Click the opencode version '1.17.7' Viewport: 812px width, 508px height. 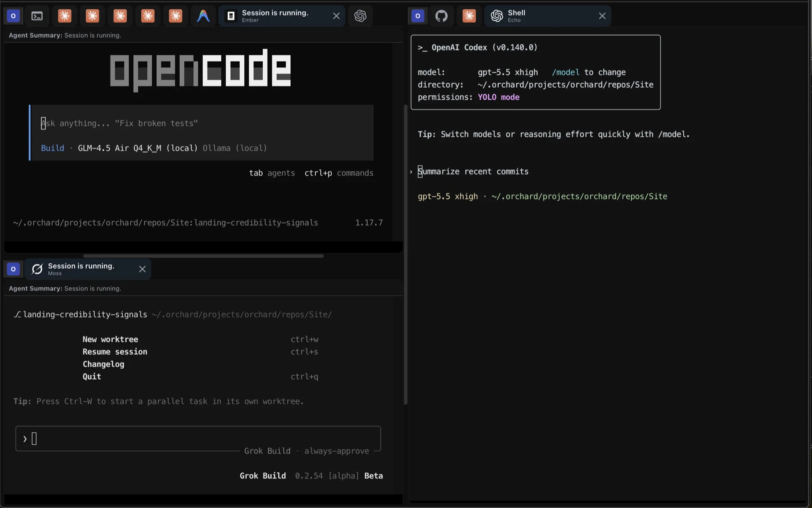pyautogui.click(x=369, y=223)
